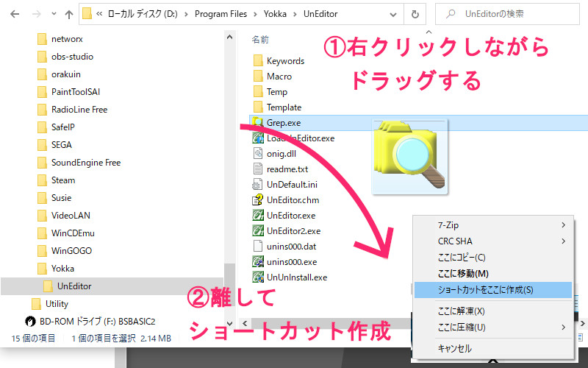Select the obs-studio folder in tree
This screenshot has height=368, width=588.
pos(65,57)
